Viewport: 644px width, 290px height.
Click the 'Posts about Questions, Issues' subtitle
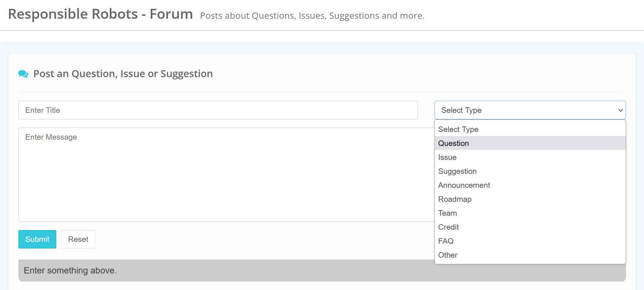tap(312, 16)
